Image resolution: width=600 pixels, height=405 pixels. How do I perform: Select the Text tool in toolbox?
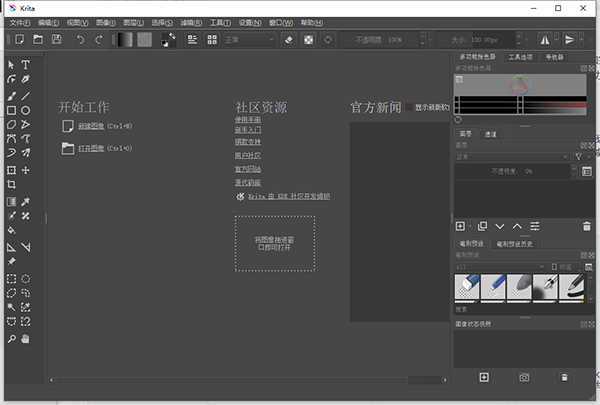pos(26,65)
